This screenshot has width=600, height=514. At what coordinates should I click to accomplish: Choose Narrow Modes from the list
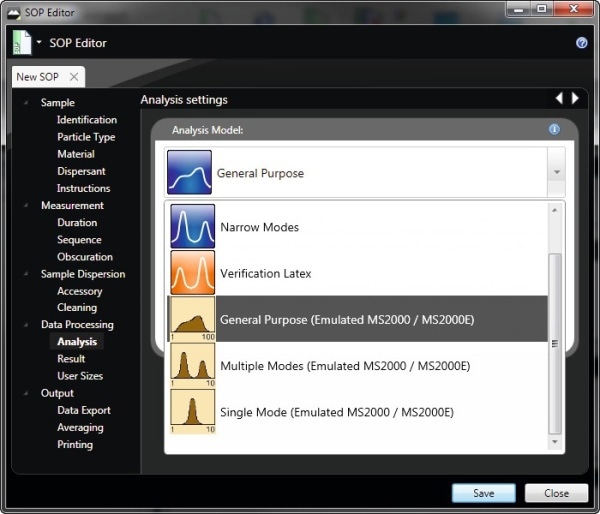(x=357, y=226)
